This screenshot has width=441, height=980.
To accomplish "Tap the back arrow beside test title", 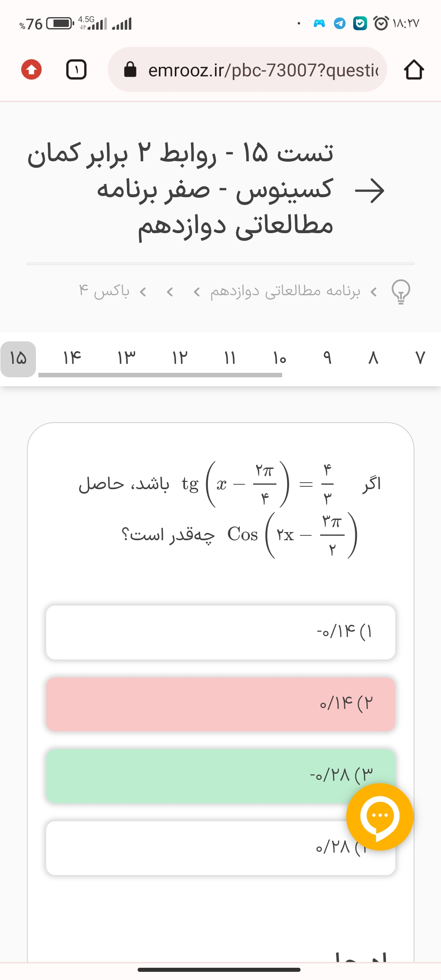I will point(370,190).
